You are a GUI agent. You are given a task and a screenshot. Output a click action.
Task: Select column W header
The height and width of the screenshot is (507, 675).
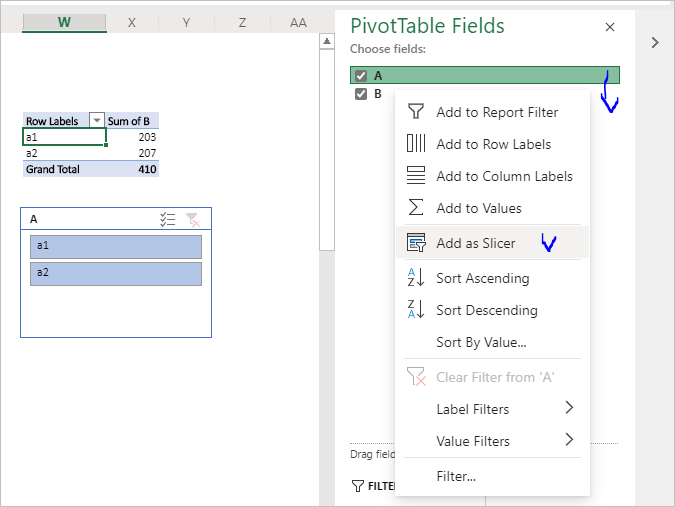64,22
